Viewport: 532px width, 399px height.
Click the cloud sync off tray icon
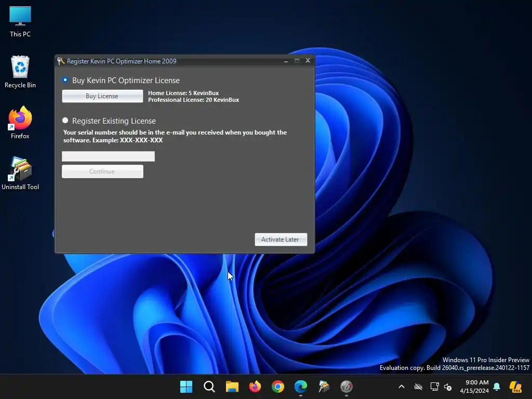[x=418, y=387]
